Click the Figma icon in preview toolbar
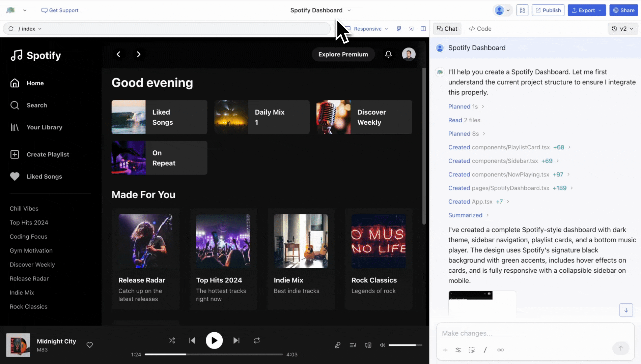The width and height of the screenshot is (641, 364). pyautogui.click(x=399, y=29)
